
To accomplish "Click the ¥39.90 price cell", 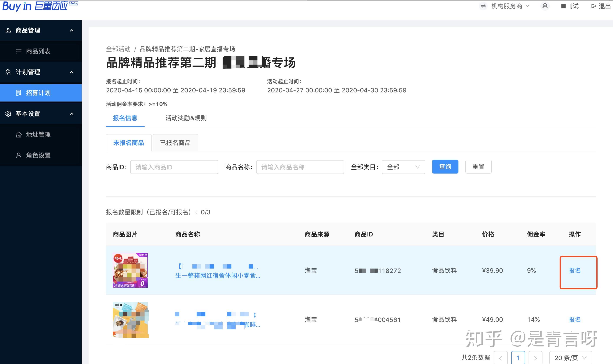I will pos(493,271).
